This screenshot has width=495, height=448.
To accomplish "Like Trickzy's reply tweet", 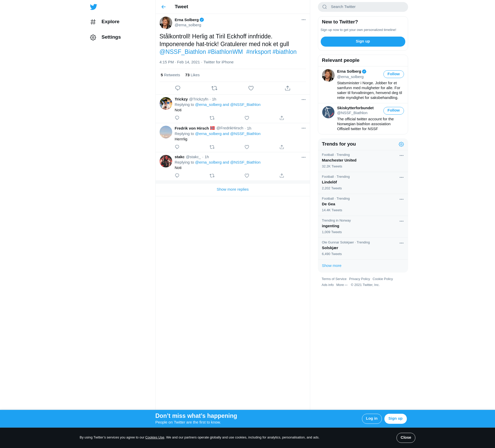I will click(x=247, y=118).
